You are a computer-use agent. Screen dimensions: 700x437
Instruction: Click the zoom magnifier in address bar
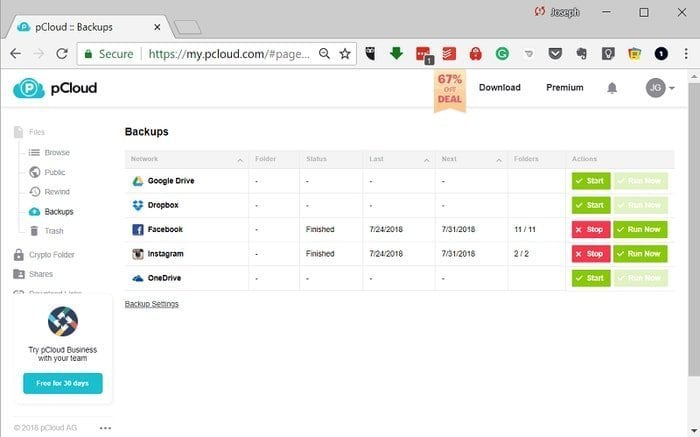[x=325, y=54]
